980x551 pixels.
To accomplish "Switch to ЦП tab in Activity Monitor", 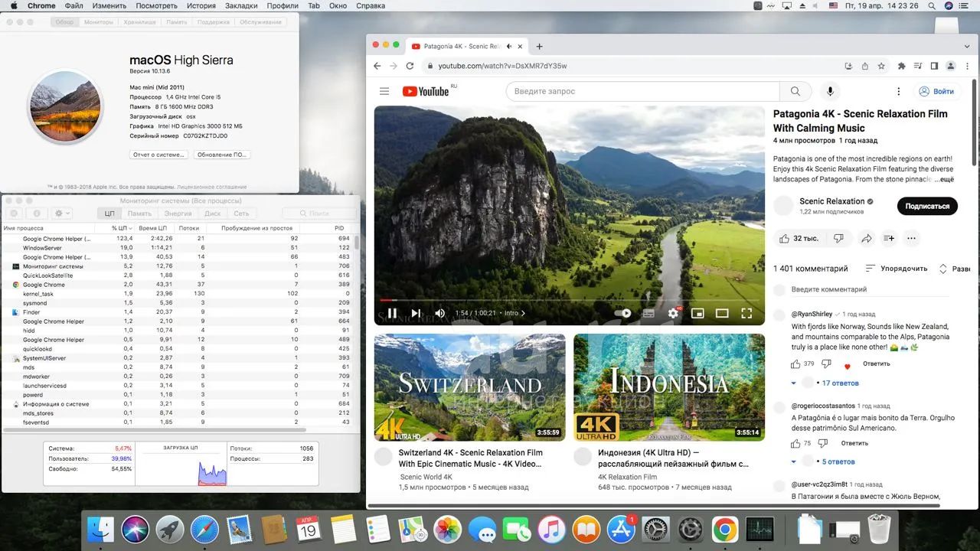I will pyautogui.click(x=109, y=214).
